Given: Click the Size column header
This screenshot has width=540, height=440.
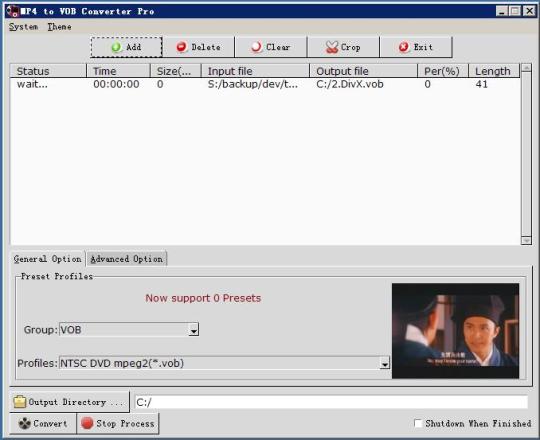Looking at the screenshot, I should pos(176,71).
